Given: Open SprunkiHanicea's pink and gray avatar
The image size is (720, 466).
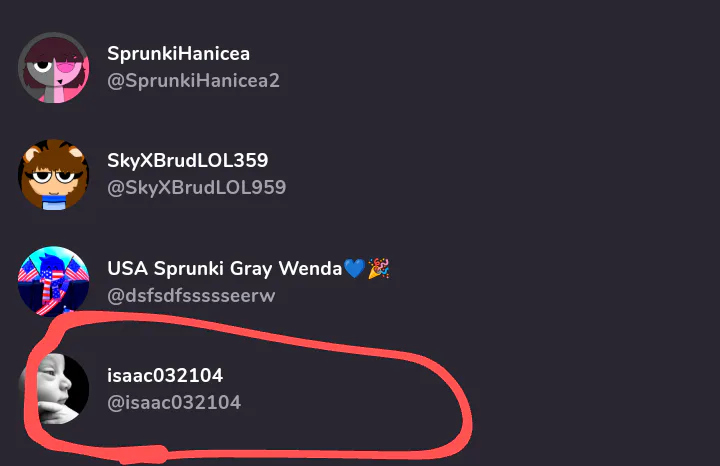Looking at the screenshot, I should coord(54,67).
